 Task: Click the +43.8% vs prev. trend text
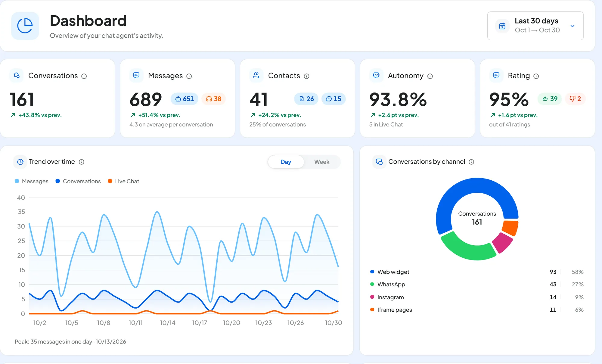[40, 115]
